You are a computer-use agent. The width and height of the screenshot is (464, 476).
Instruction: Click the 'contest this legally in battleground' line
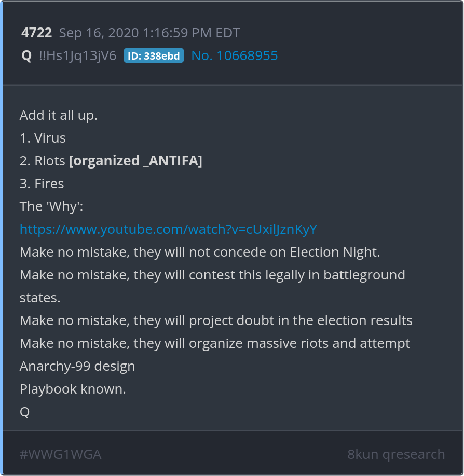(x=212, y=275)
